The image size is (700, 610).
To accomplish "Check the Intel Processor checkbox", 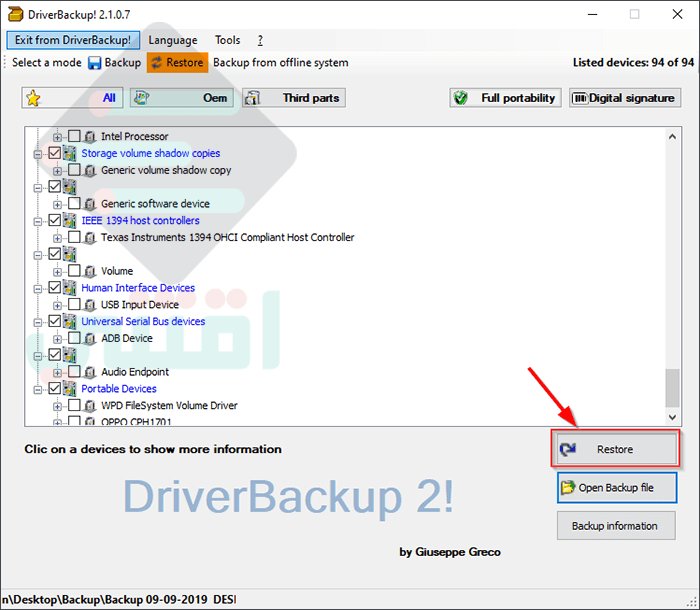I will coord(74,136).
